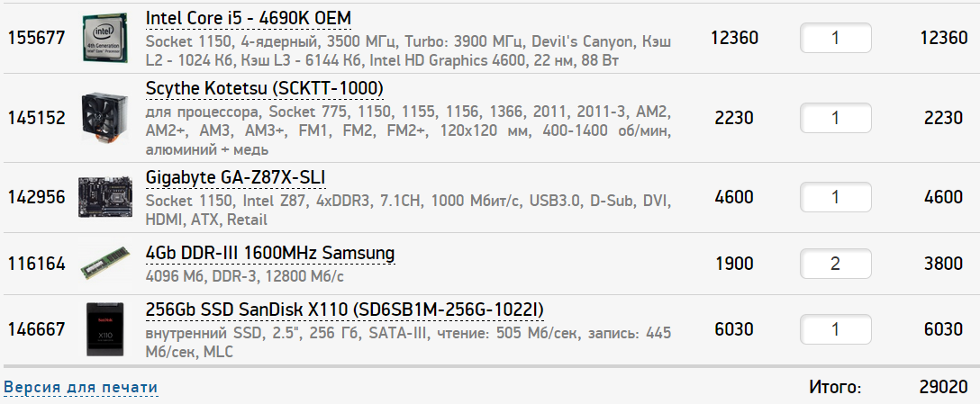Click the 'Итого' total amount 29020
The height and width of the screenshot is (404, 980).
943,388
